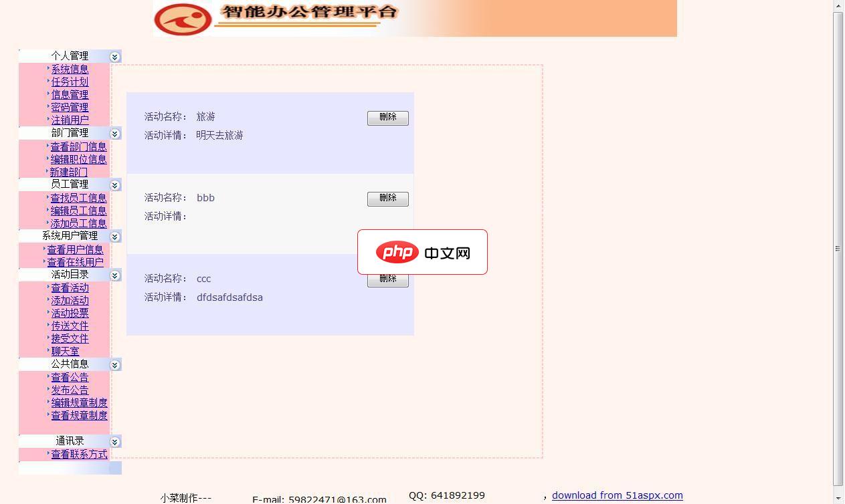Open the 任务计划 link
The height and width of the screenshot is (504, 845).
(x=70, y=82)
